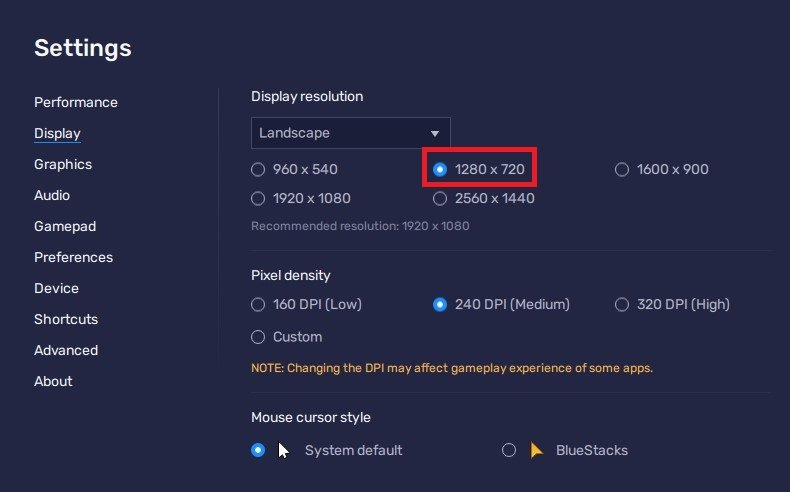Open the Gamepad settings section
Image resolution: width=790 pixels, height=492 pixels.
(x=65, y=226)
